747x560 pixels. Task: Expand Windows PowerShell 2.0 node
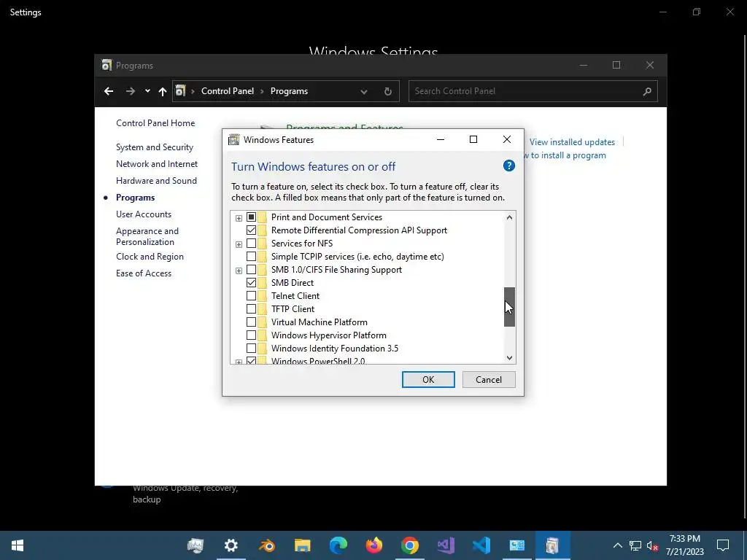pos(239,362)
